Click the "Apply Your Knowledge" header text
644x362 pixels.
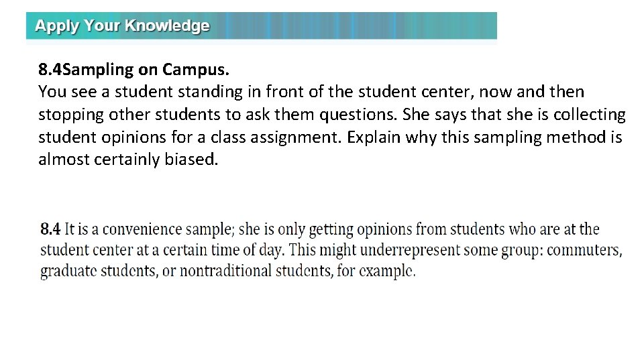click(122, 26)
